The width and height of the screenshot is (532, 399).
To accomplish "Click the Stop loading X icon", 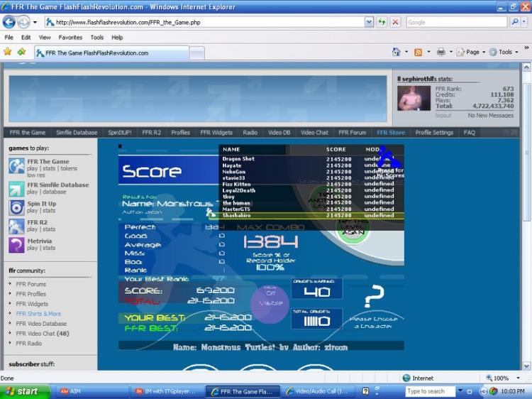I will 395,22.
